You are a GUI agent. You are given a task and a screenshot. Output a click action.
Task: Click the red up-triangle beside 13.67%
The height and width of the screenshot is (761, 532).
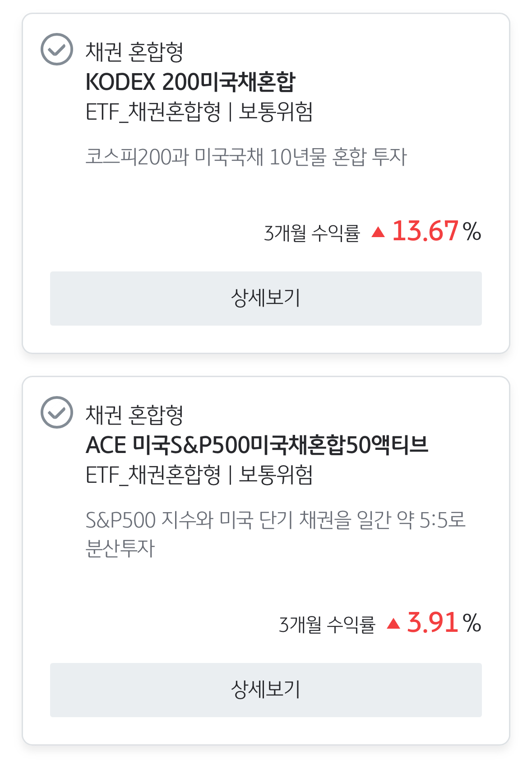pos(378,232)
